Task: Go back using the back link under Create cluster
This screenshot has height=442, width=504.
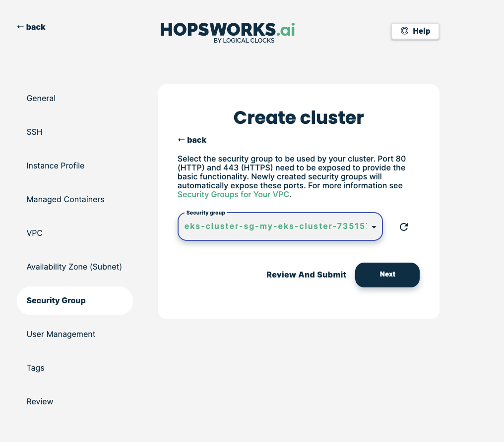Action: pos(192,140)
